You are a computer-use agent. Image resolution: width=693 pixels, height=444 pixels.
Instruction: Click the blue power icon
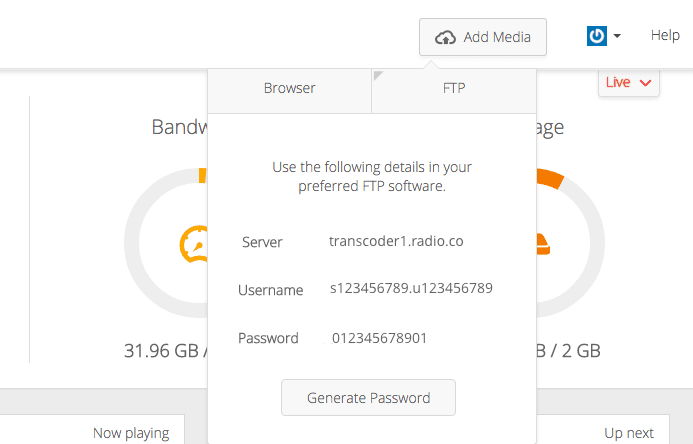tap(597, 36)
